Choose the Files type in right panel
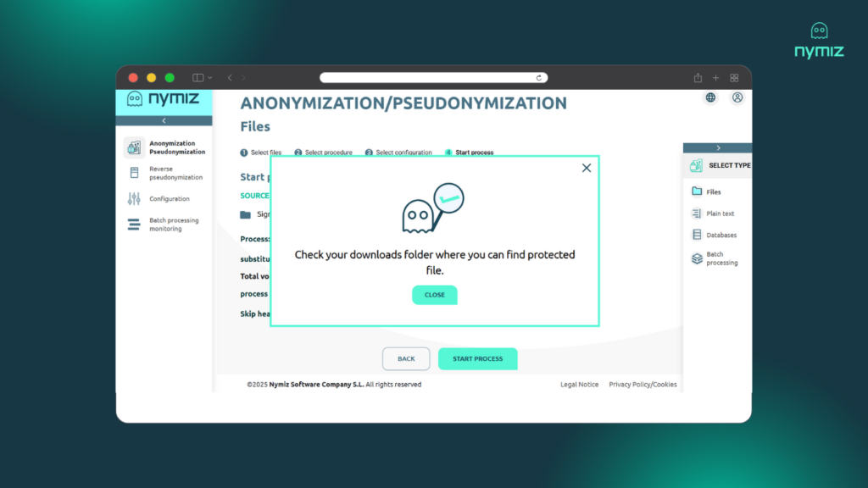 (x=712, y=192)
